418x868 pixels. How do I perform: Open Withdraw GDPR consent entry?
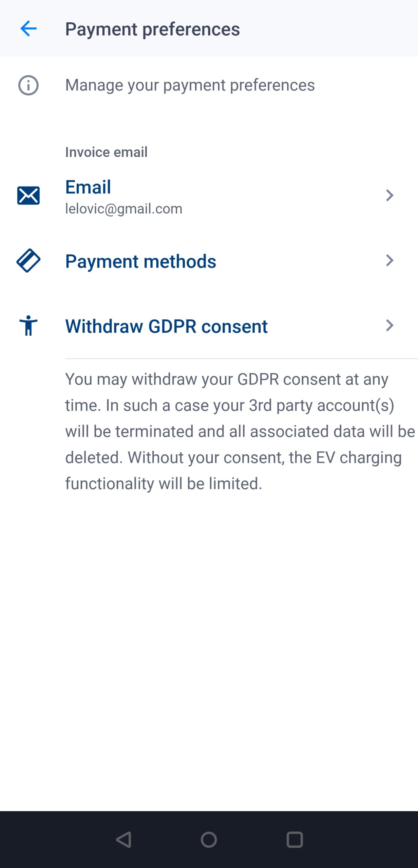[x=166, y=326]
